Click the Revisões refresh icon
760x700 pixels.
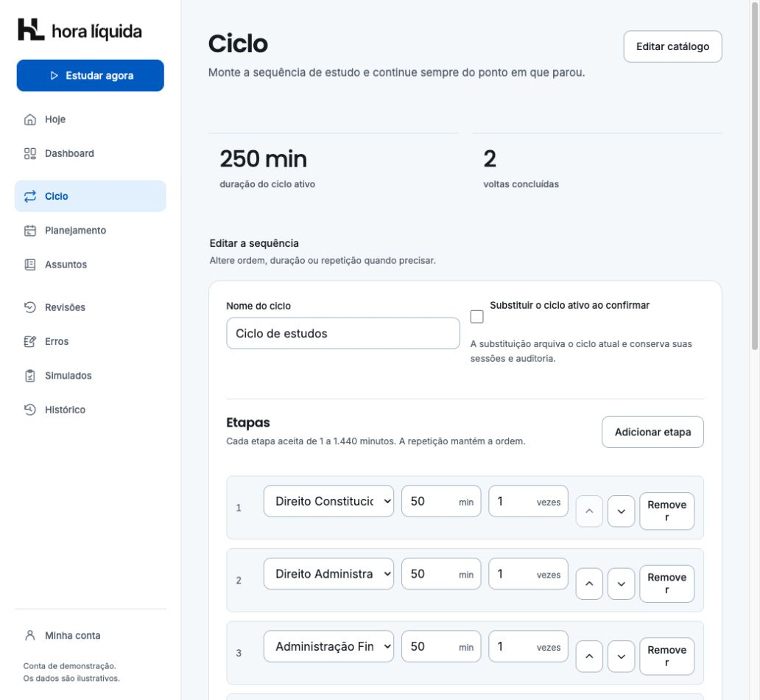pyautogui.click(x=30, y=307)
